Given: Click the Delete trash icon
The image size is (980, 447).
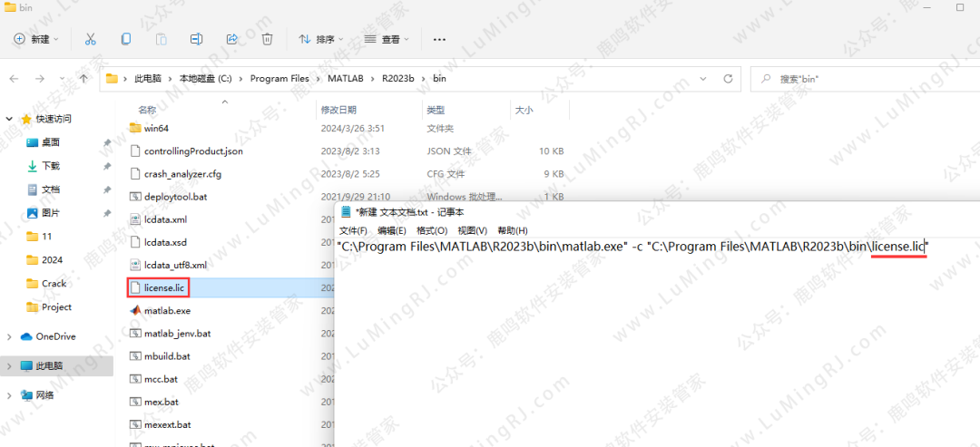Looking at the screenshot, I should click(267, 39).
